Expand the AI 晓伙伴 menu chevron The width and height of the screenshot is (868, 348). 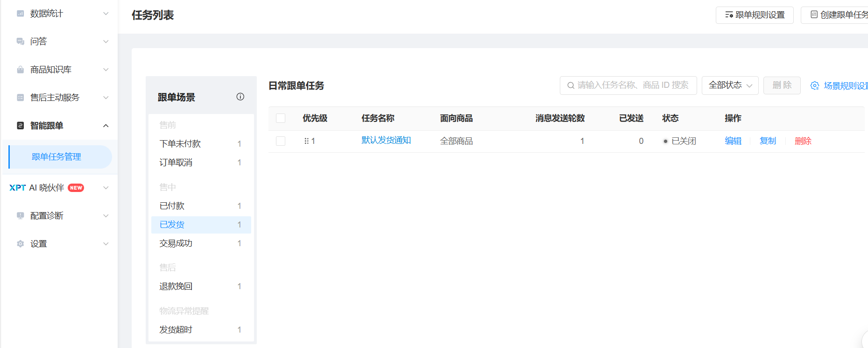pyautogui.click(x=106, y=188)
